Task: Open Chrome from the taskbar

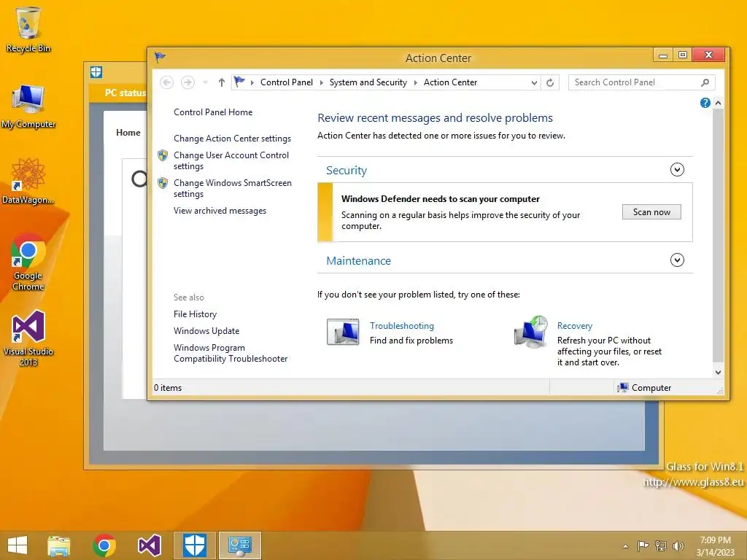Action: pos(104,545)
